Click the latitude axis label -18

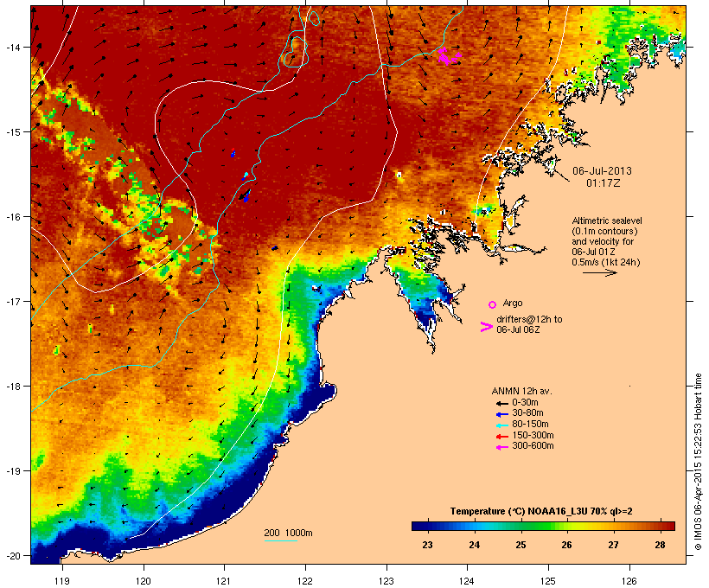[12, 386]
